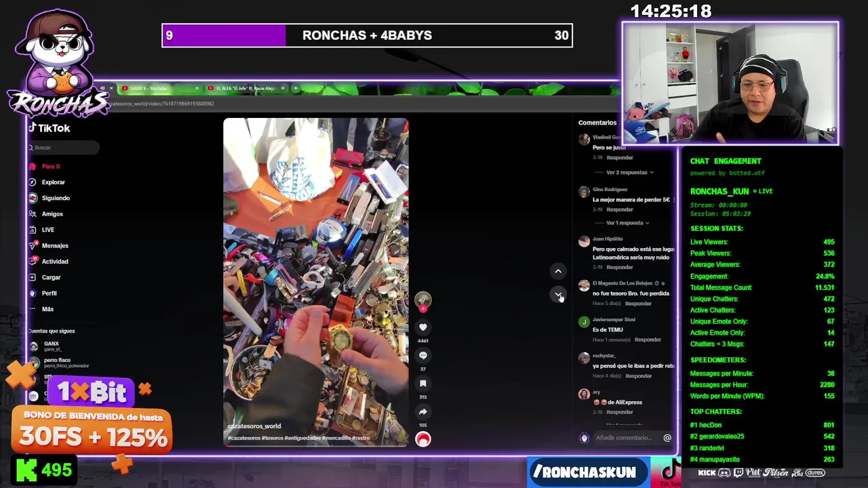Click the browser address bar URL

click(x=161, y=104)
